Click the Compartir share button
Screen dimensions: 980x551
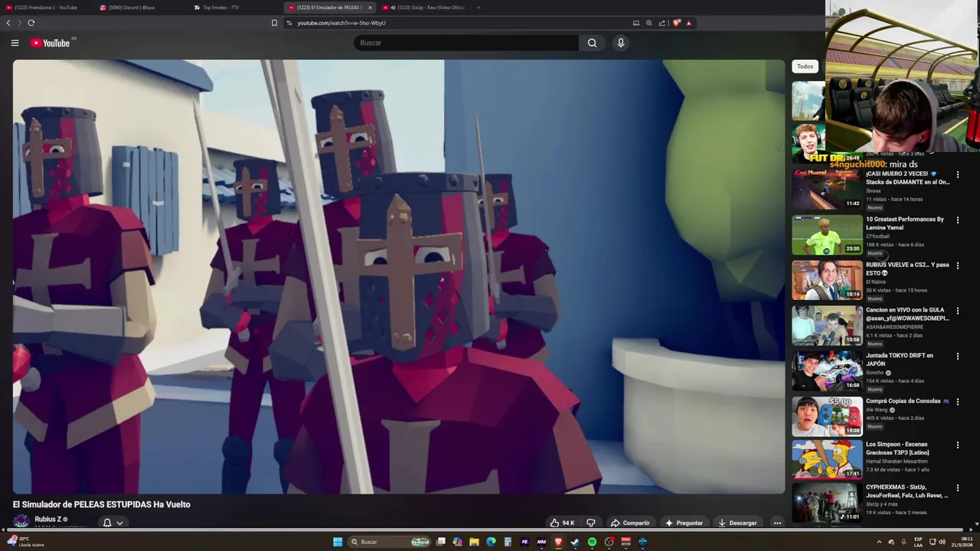[x=629, y=523]
